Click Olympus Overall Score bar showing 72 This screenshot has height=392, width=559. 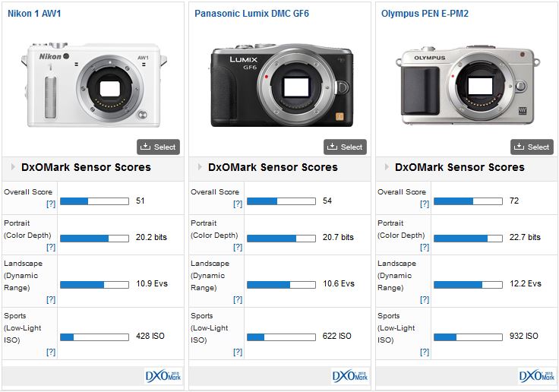(x=468, y=201)
